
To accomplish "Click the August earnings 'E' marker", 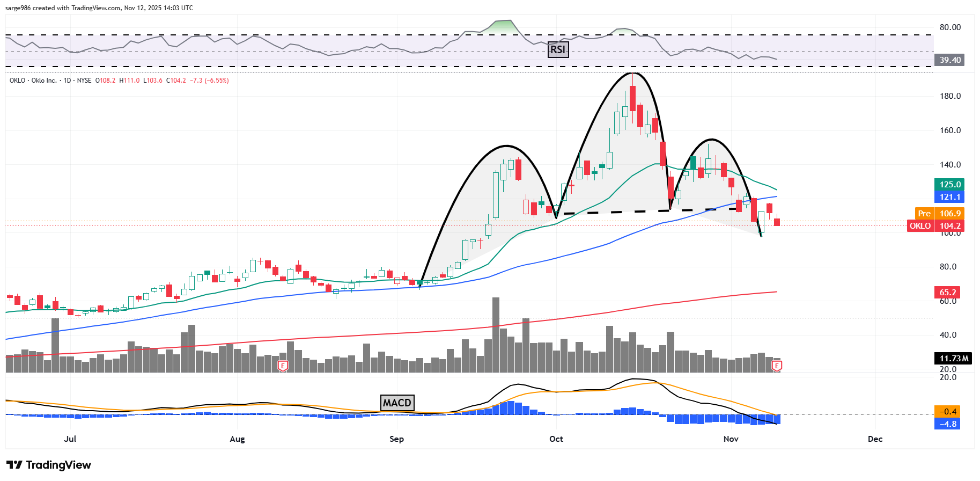I will [x=283, y=366].
